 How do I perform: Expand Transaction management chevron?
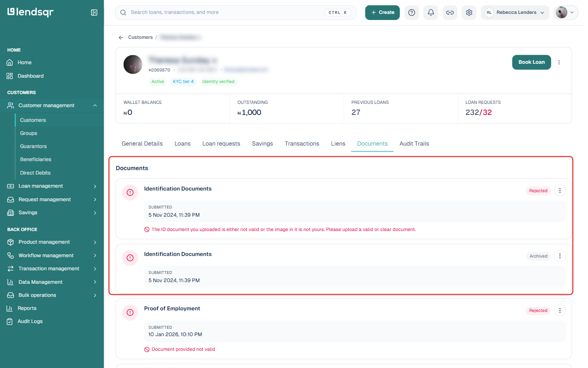tap(95, 269)
